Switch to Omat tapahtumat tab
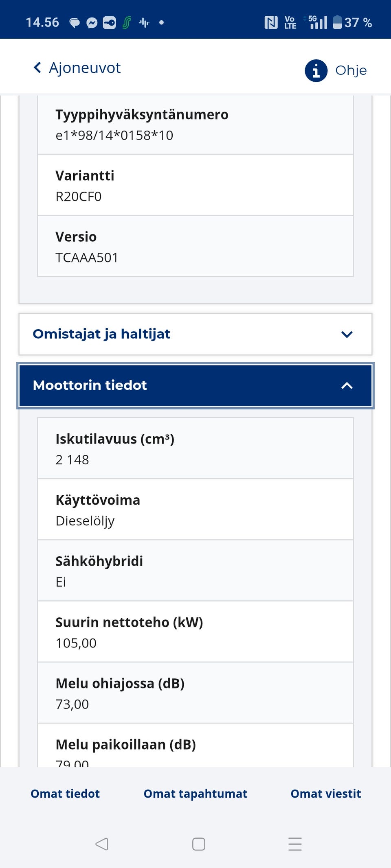 point(195,794)
